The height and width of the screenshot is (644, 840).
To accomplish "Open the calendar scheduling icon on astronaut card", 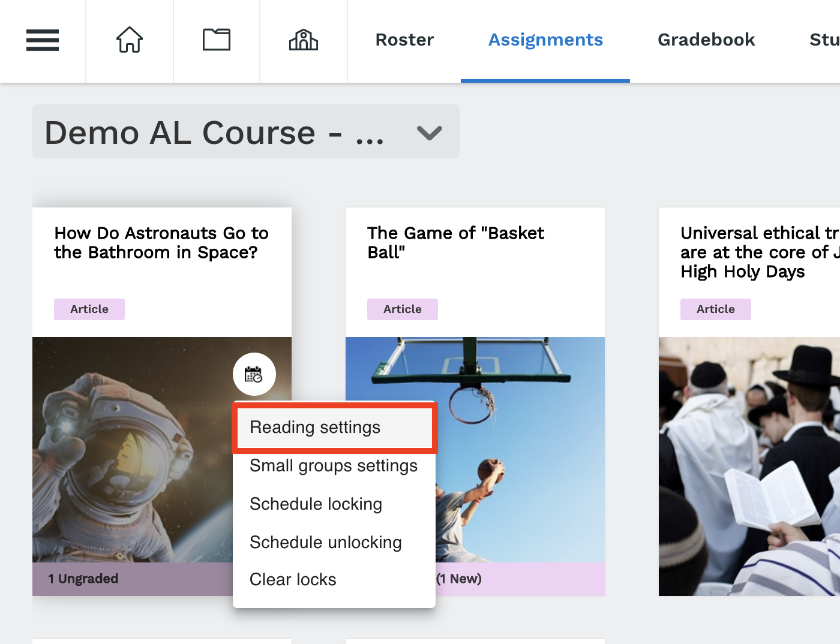I will pyautogui.click(x=254, y=374).
